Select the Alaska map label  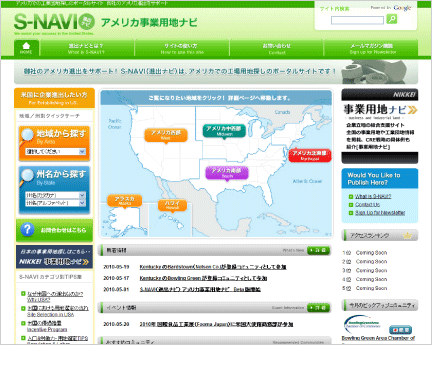coord(125,201)
